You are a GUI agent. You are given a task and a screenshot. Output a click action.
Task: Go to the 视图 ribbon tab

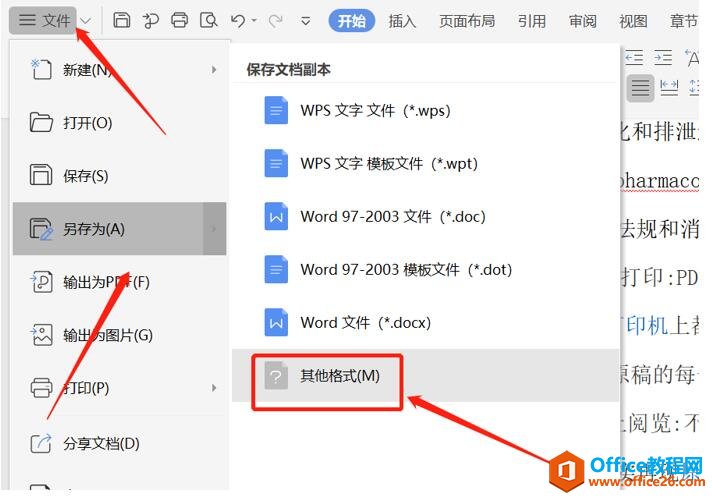633,21
